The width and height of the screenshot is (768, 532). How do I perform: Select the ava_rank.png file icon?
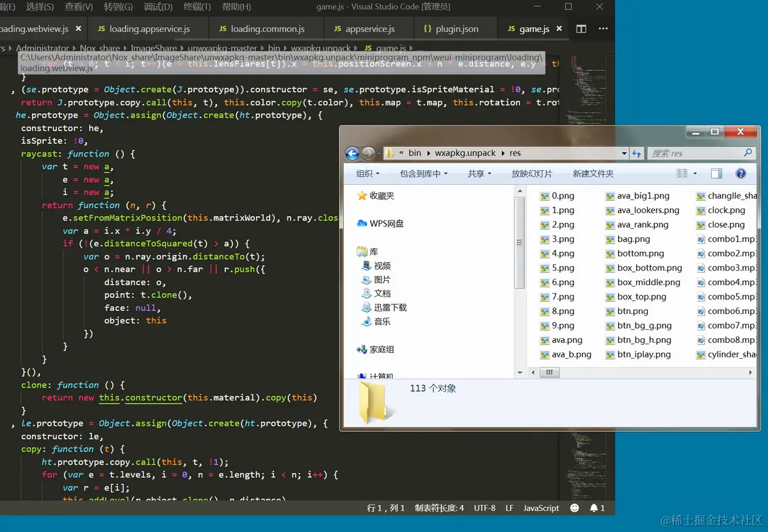pyautogui.click(x=610, y=224)
